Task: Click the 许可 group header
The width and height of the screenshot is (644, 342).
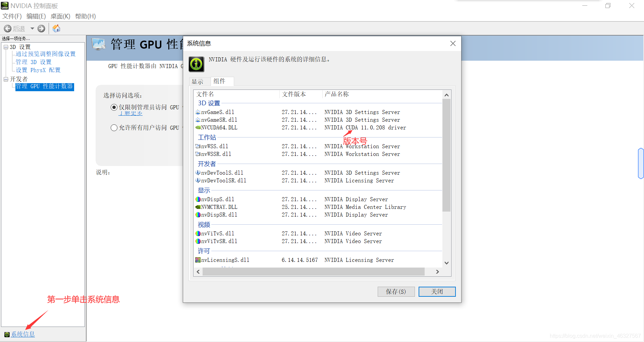Action: pyautogui.click(x=204, y=251)
